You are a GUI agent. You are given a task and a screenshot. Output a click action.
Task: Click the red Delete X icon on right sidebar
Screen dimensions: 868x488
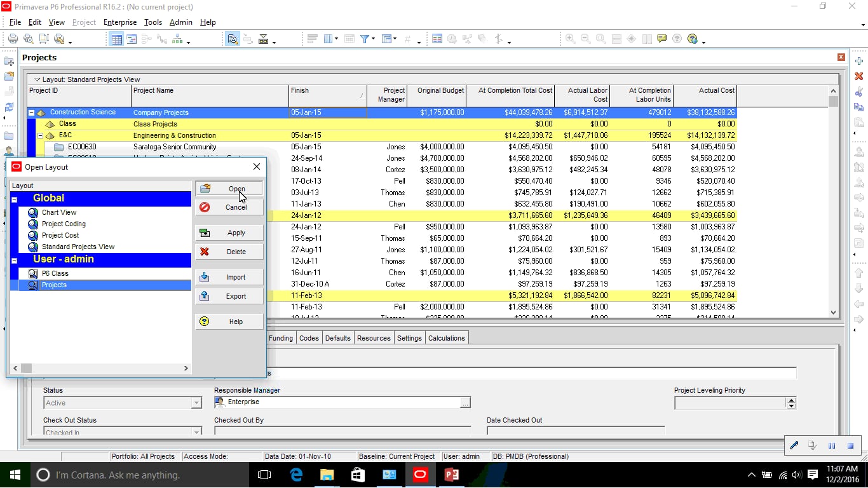[859, 76]
